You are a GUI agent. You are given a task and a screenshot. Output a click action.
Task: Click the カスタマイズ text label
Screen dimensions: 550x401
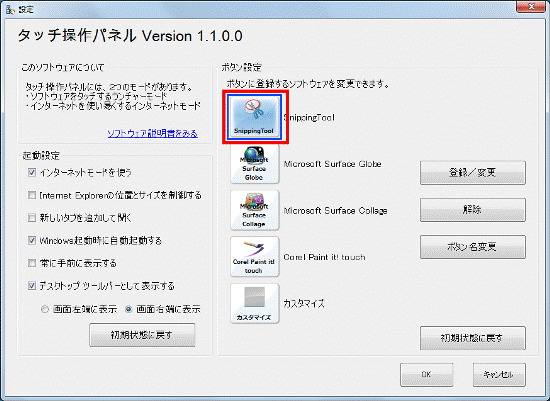[304, 303]
